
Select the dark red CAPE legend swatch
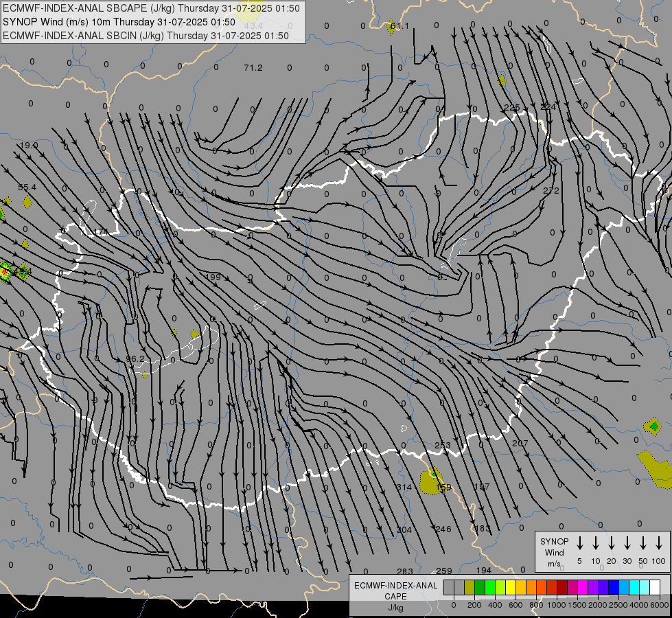coord(562,588)
